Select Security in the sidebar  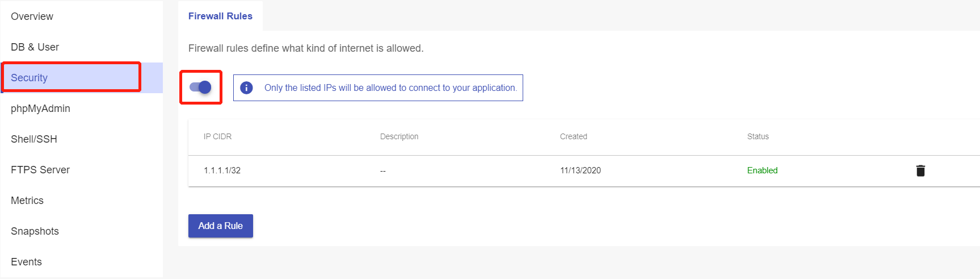[30, 78]
